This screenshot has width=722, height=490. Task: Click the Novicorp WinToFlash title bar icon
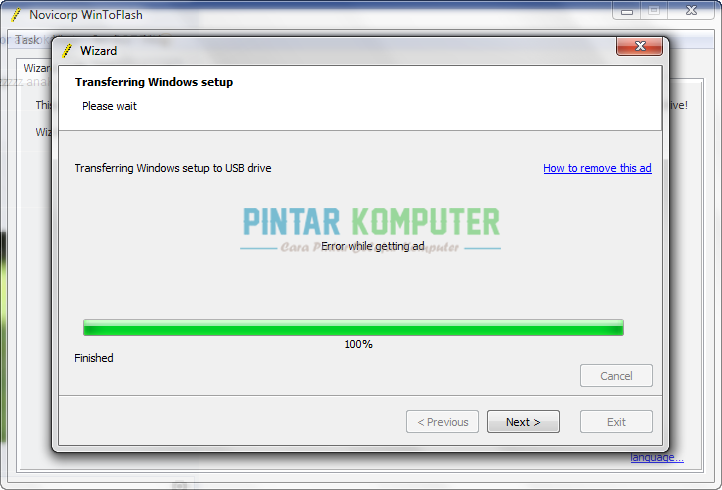[x=16, y=15]
